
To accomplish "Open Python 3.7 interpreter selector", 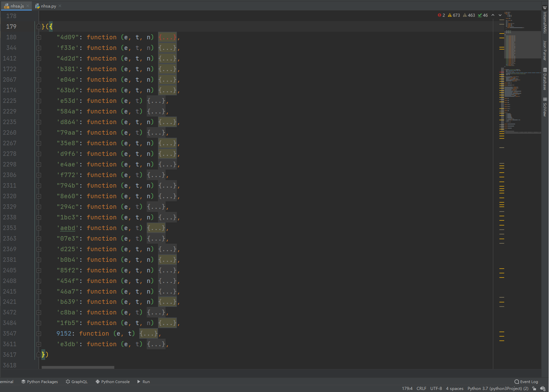I will click(x=498, y=389).
